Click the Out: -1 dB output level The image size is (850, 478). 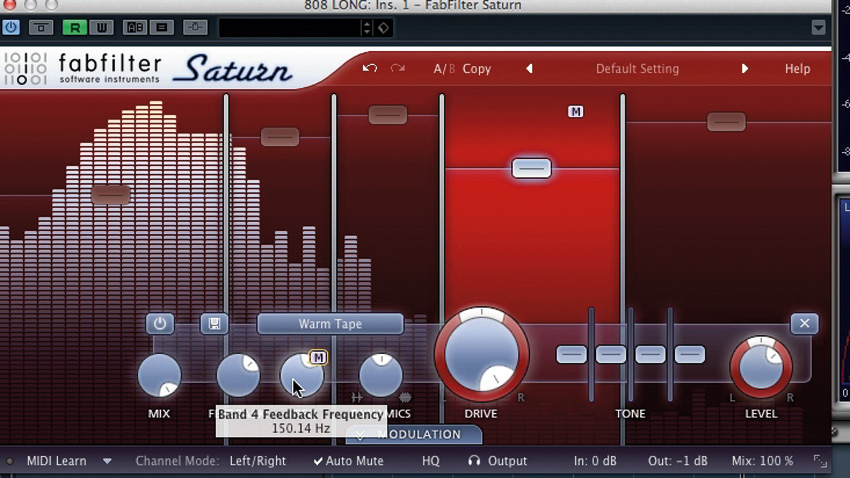click(x=678, y=461)
